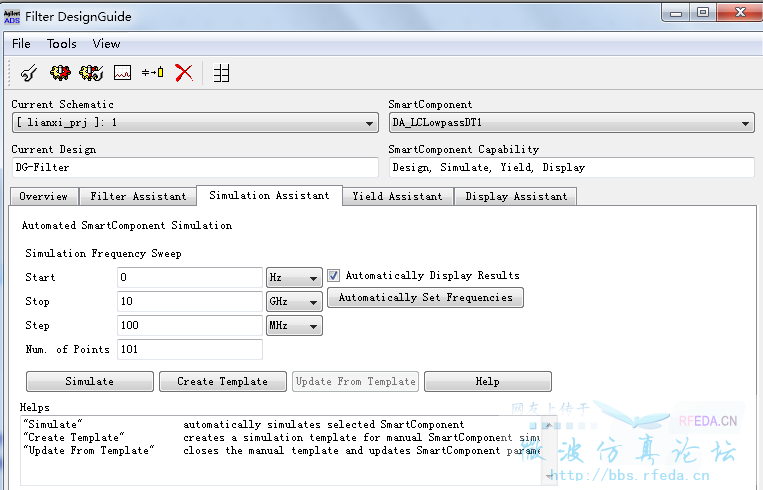Open the Step frequency unit dropdown (MHz)
Viewport: 763px width, 490px height.
point(294,326)
